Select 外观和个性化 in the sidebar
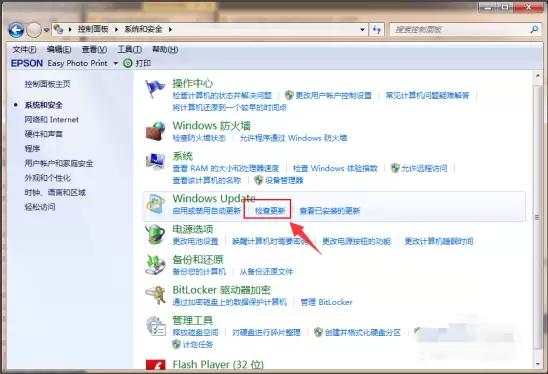The width and height of the screenshot is (548, 374). (x=48, y=178)
